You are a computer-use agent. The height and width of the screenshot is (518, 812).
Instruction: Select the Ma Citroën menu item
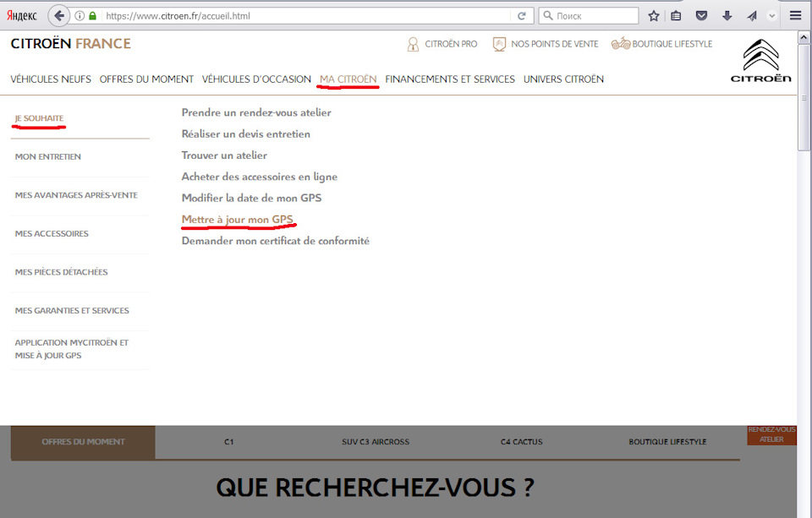[x=348, y=79]
